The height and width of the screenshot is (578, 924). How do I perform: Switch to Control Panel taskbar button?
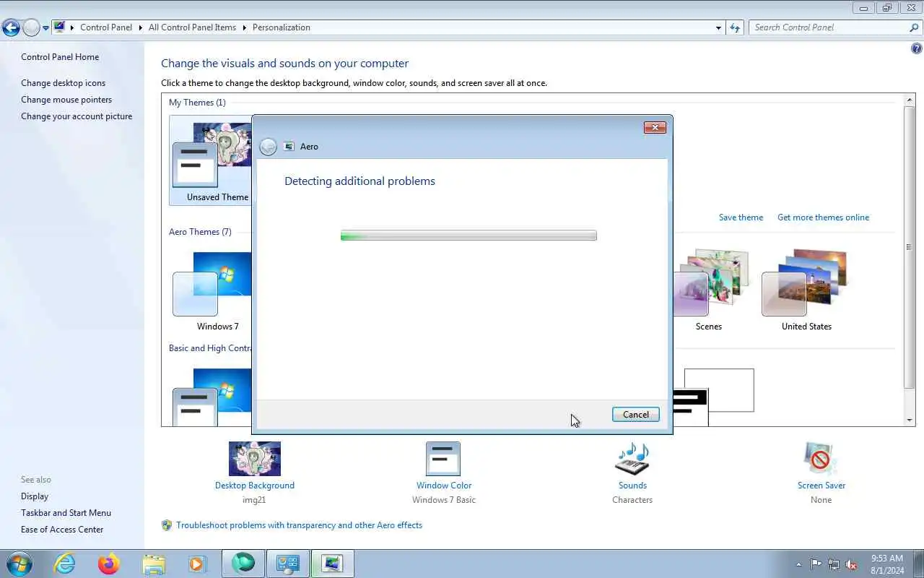[287, 564]
